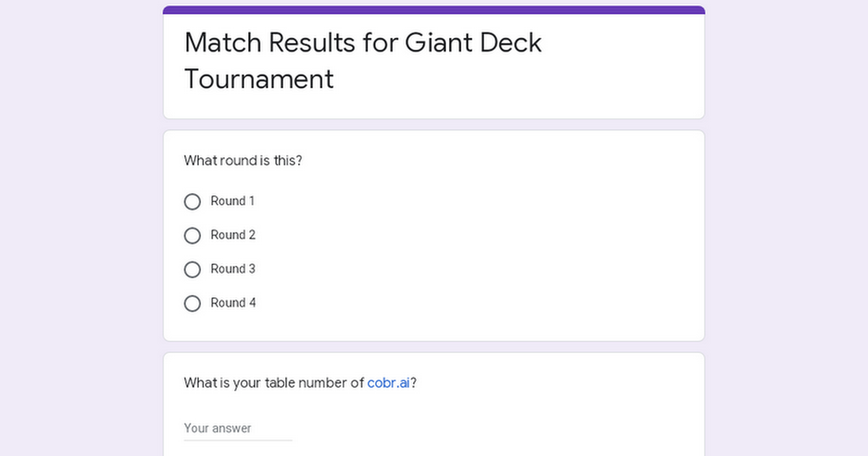
Task: Mark the Round 4 radio button
Action: pyautogui.click(x=192, y=304)
